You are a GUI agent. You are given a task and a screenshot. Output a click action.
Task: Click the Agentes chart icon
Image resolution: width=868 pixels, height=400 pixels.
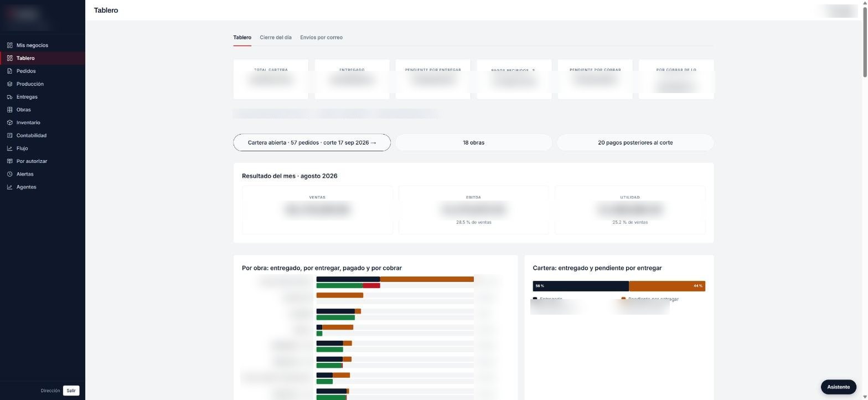point(9,187)
